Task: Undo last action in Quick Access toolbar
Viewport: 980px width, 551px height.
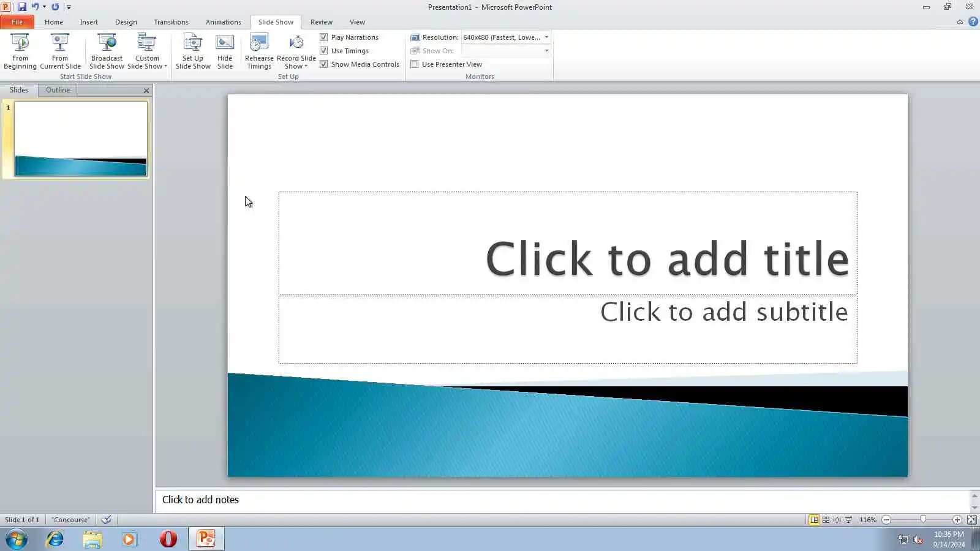Action: (36, 7)
